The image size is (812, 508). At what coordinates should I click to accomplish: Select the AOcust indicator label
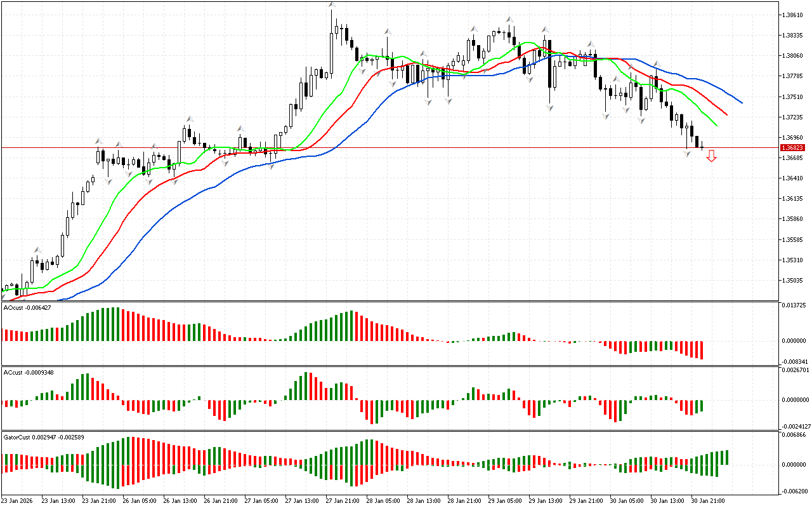[x=27, y=308]
